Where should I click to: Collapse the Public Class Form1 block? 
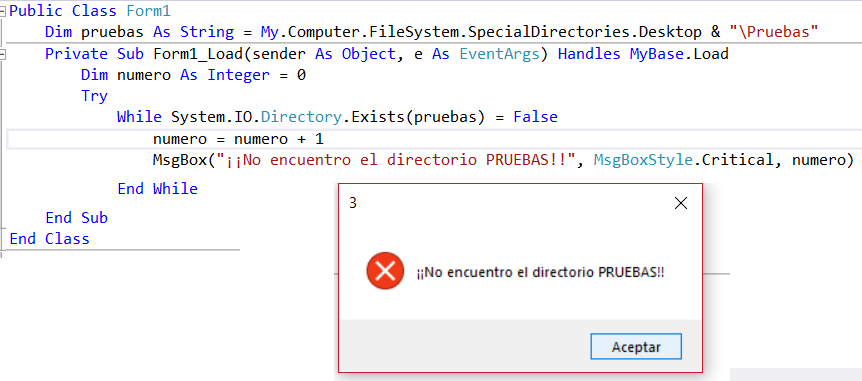(x=3, y=11)
